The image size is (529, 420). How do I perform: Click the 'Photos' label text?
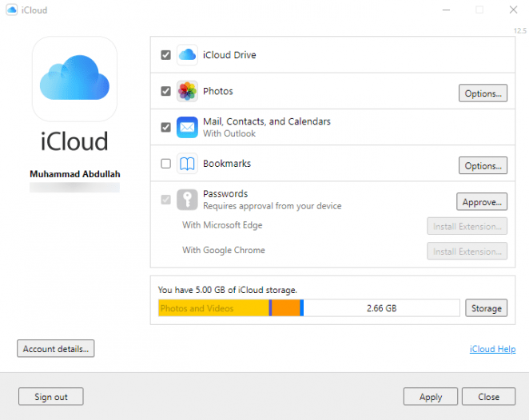coord(218,91)
